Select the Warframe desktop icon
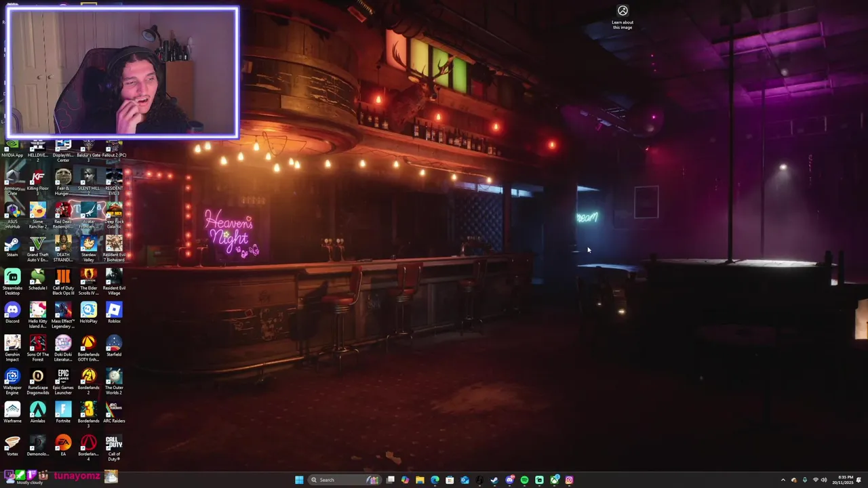 [x=12, y=413]
